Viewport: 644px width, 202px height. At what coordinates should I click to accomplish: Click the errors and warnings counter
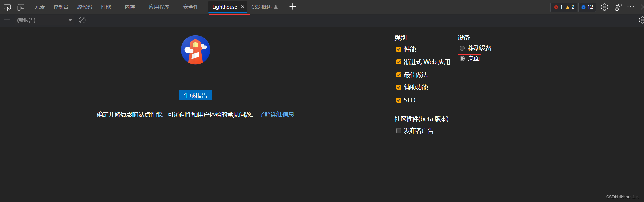coord(564,7)
